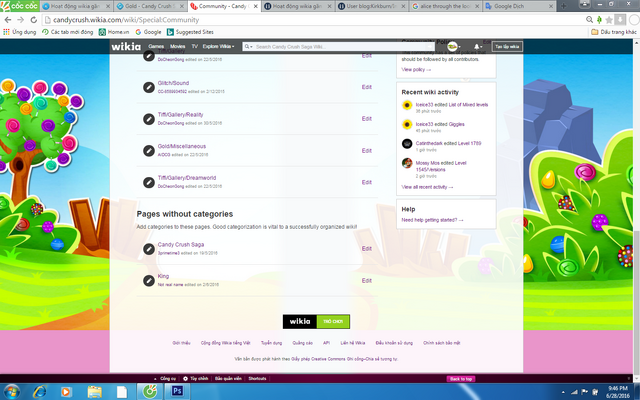
Task: Switch to Google Dịch tab
Action: coord(519,6)
